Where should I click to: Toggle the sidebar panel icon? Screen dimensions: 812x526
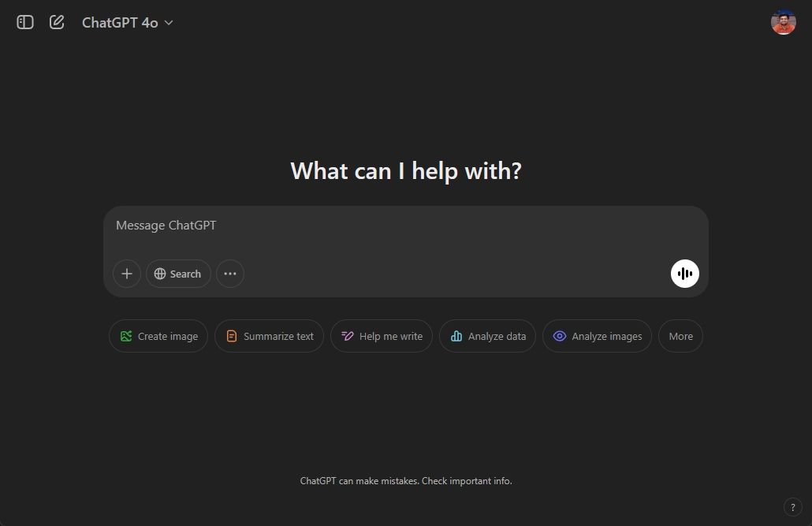(x=25, y=22)
